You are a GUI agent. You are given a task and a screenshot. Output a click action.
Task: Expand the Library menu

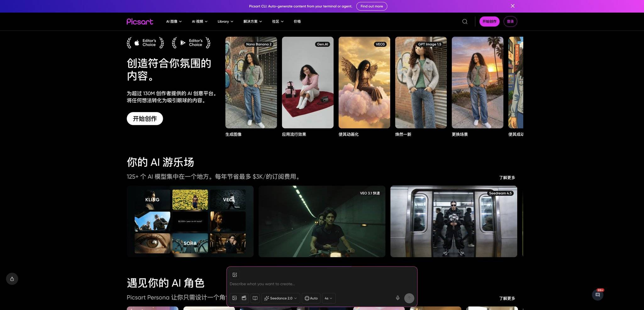point(225,21)
